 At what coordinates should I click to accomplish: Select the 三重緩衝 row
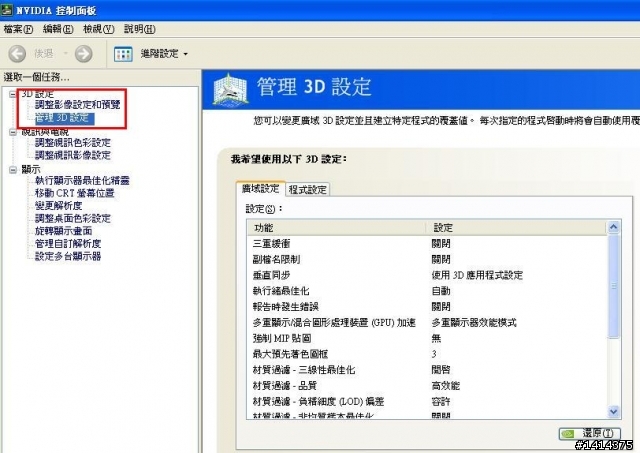427,244
